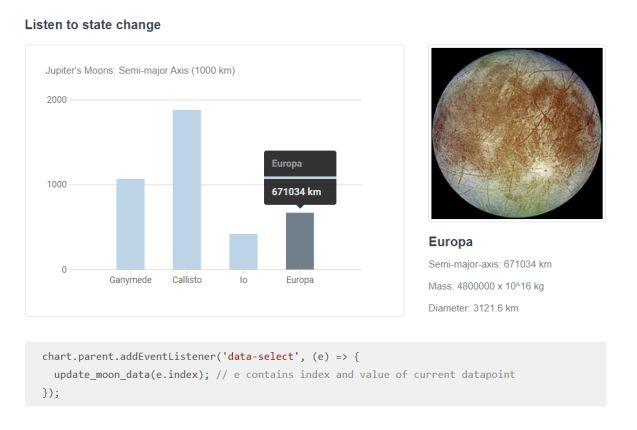Click the Callisto axis label

(x=187, y=280)
